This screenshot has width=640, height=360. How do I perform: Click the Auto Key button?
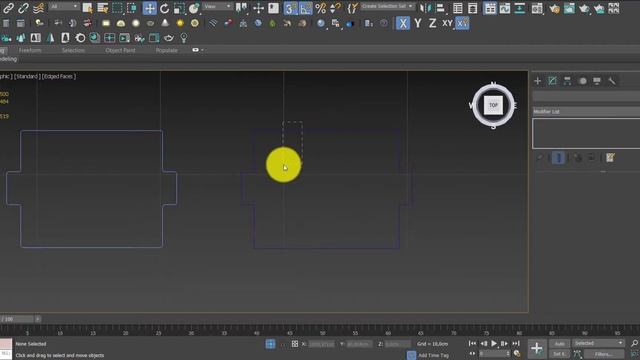coord(559,344)
